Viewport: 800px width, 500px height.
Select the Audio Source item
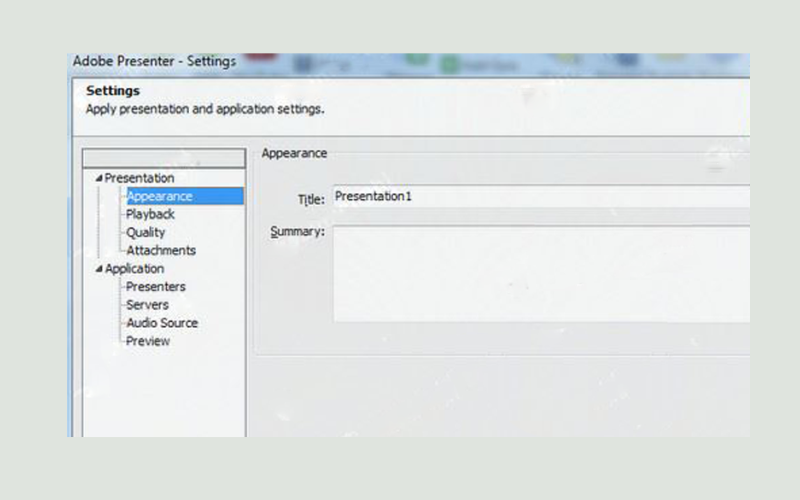161,323
